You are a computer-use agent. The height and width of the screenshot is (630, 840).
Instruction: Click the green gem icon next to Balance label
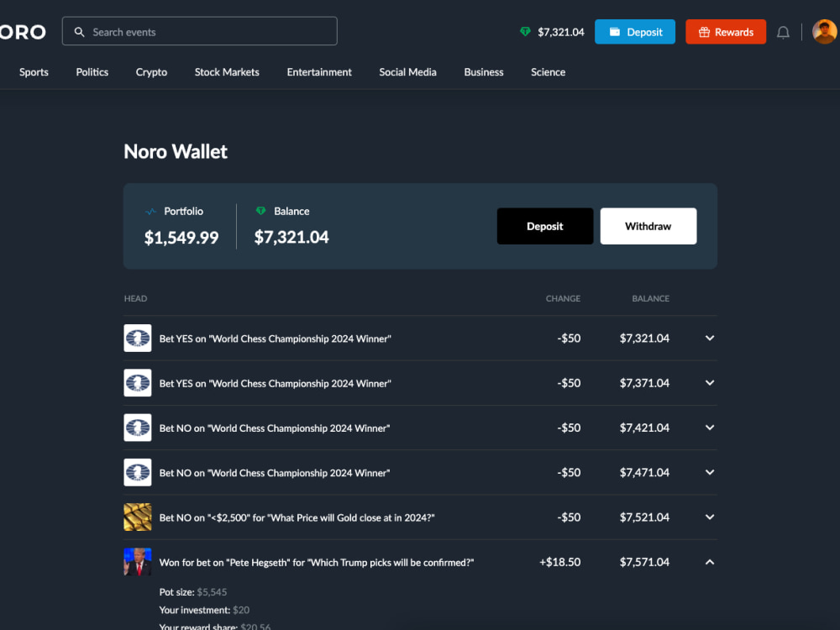(261, 211)
